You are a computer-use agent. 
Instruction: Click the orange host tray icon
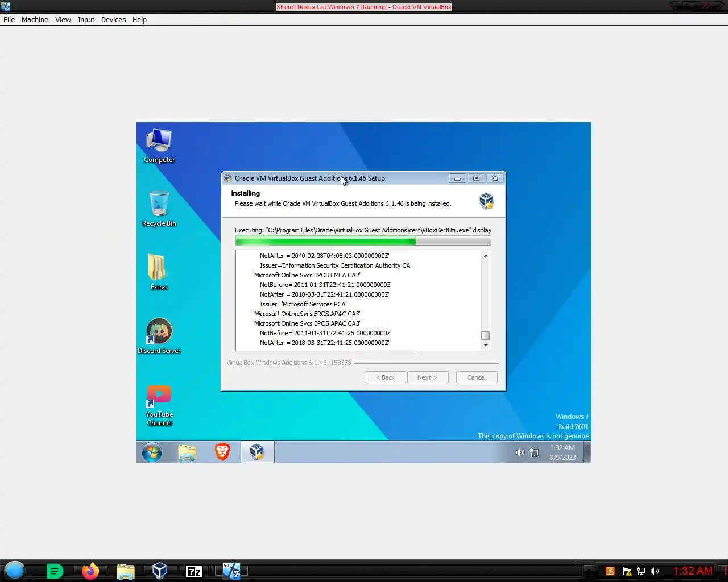pos(610,571)
